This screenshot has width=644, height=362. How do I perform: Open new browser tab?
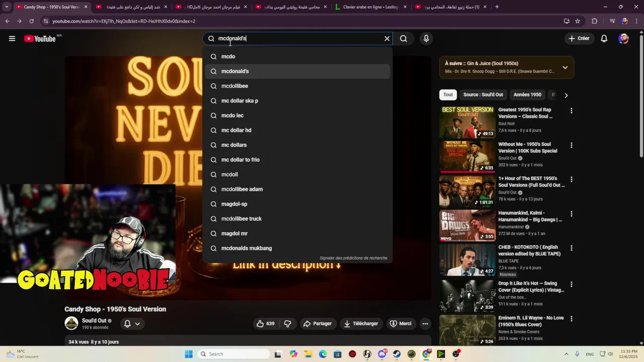click(497, 7)
